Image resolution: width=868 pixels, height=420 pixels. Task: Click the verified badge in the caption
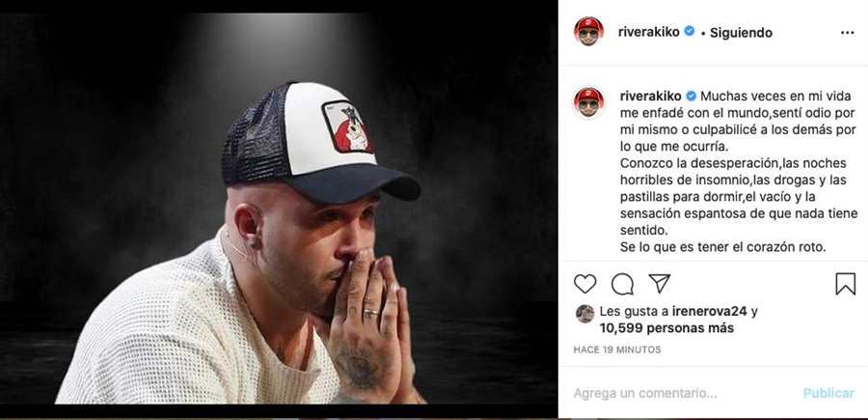point(690,96)
